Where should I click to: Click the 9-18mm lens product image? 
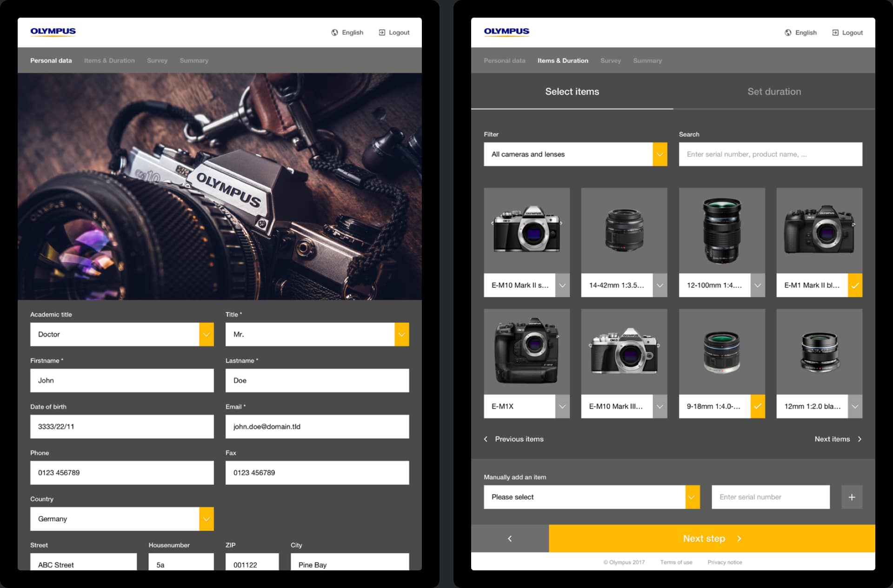coord(722,351)
